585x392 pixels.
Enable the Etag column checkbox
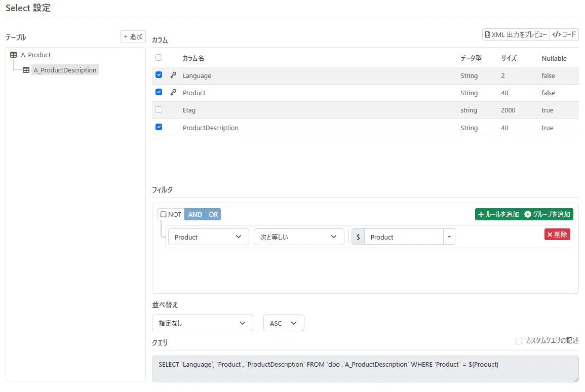[x=159, y=110]
